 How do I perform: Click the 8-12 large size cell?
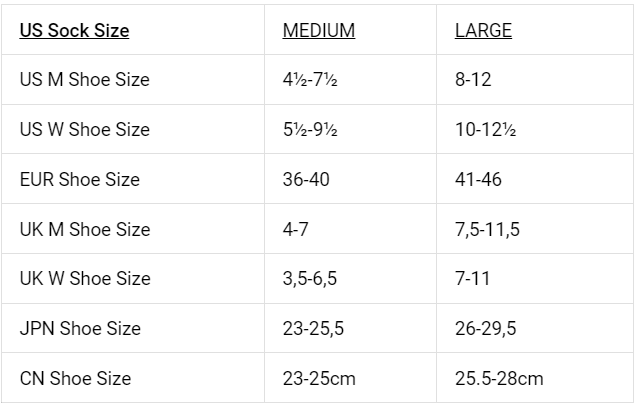[x=474, y=80]
